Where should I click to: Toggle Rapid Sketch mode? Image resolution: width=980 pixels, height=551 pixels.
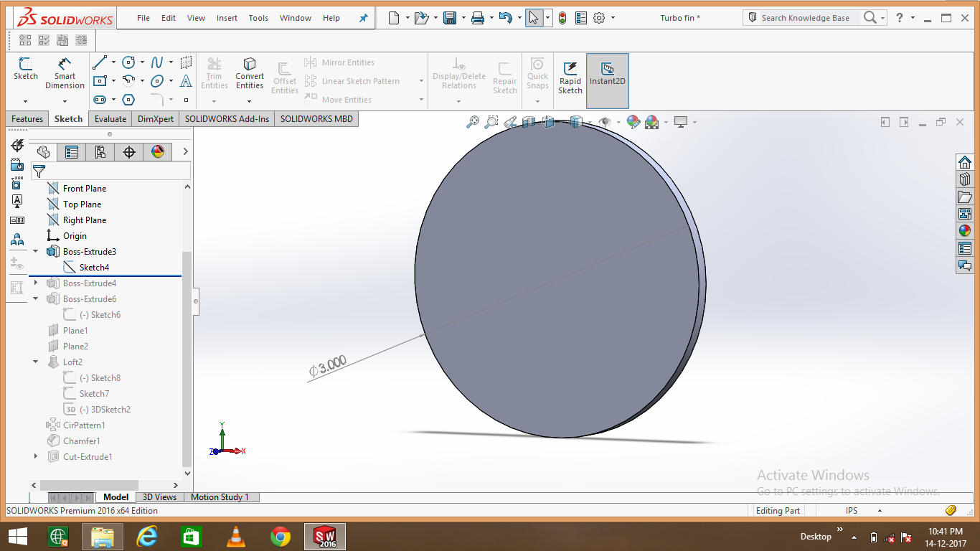click(x=570, y=77)
